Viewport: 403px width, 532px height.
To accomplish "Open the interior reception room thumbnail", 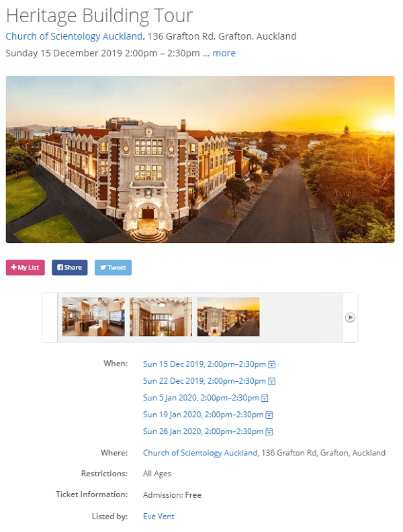I will pyautogui.click(x=93, y=317).
